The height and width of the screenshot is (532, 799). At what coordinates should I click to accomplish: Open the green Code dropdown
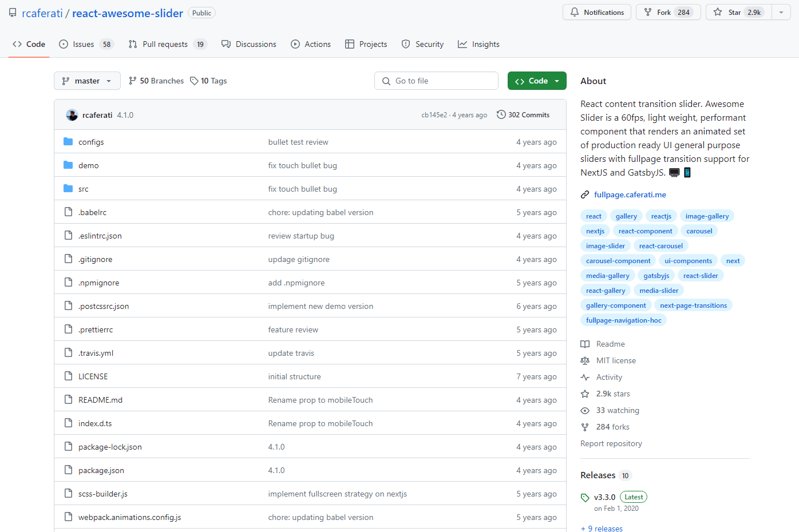(x=536, y=81)
